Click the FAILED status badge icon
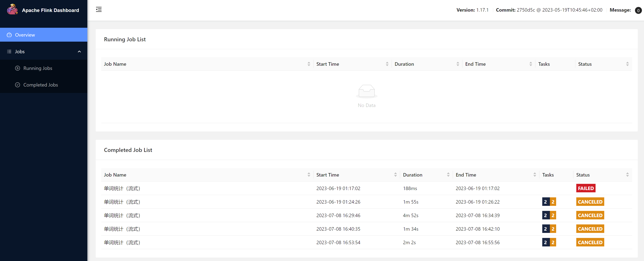Viewport: 644px width, 261px height. (x=585, y=188)
